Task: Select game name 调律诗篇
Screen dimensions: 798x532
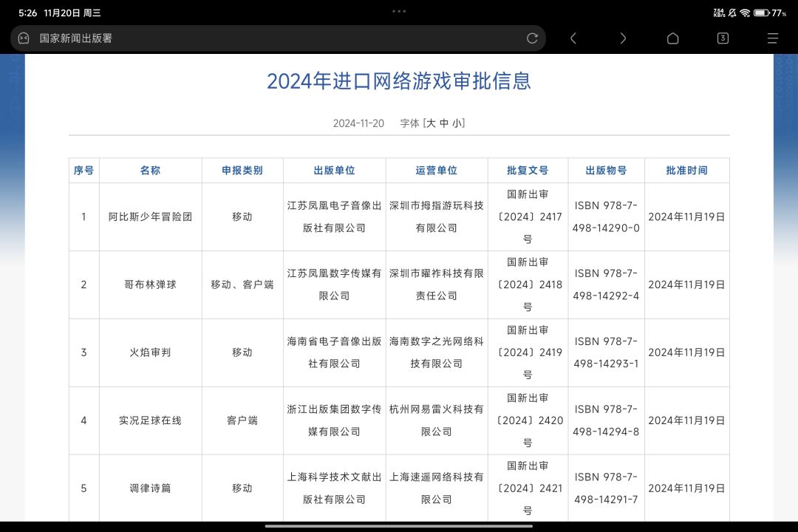Action: (150, 488)
